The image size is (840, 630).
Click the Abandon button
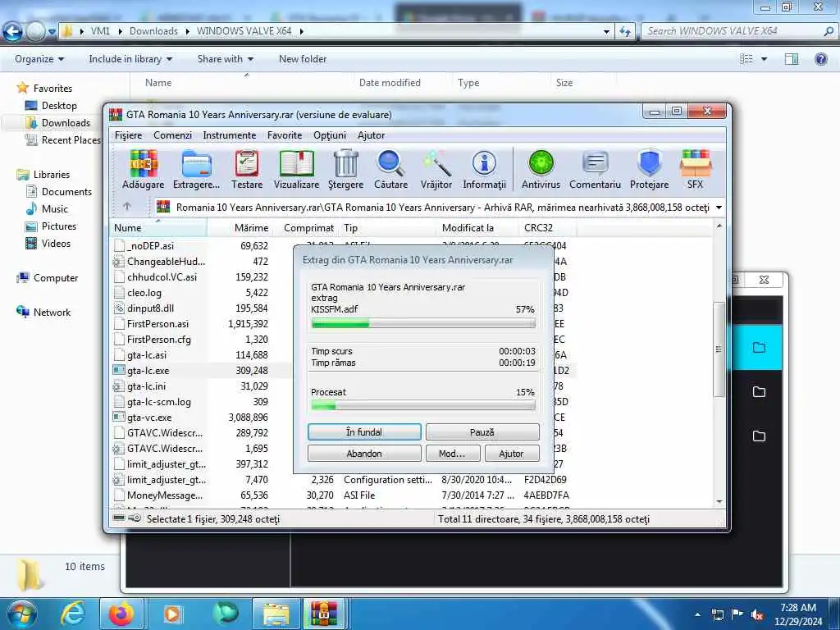(364, 453)
